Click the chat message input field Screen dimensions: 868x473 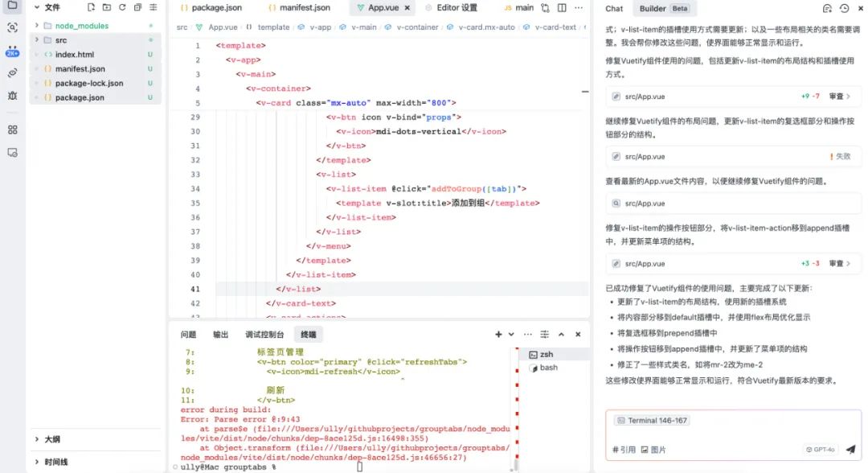733,434
